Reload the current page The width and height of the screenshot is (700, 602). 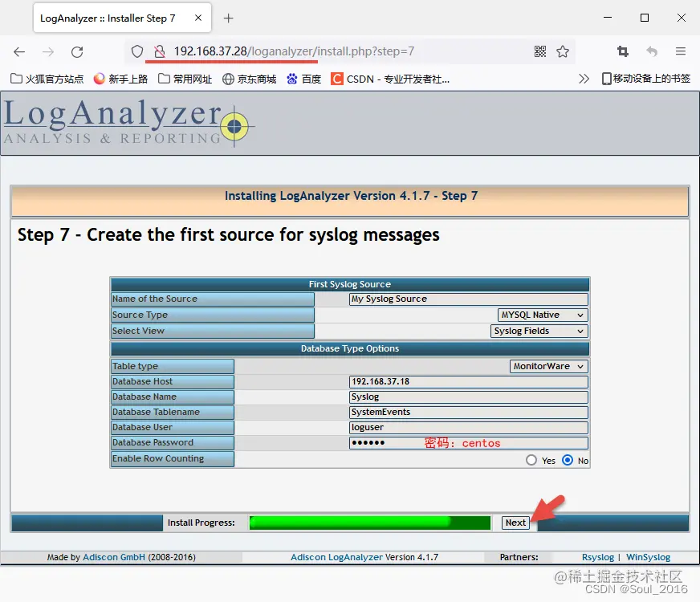point(77,51)
